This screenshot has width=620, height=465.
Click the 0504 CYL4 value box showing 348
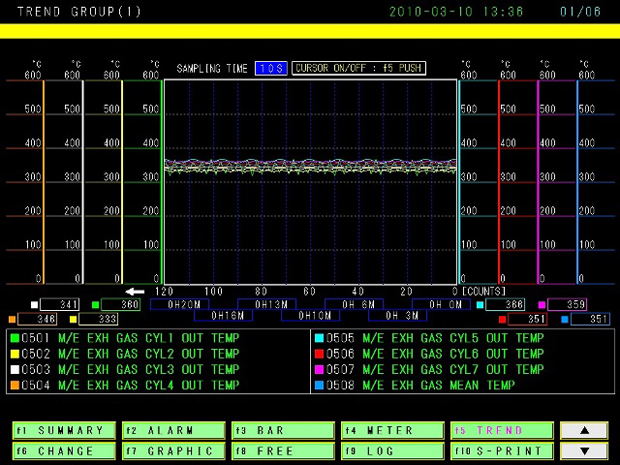pyautogui.click(x=37, y=319)
